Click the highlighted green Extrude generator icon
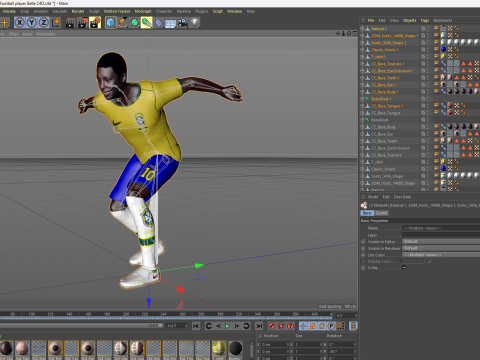The width and height of the screenshot is (480, 360). 147,23
